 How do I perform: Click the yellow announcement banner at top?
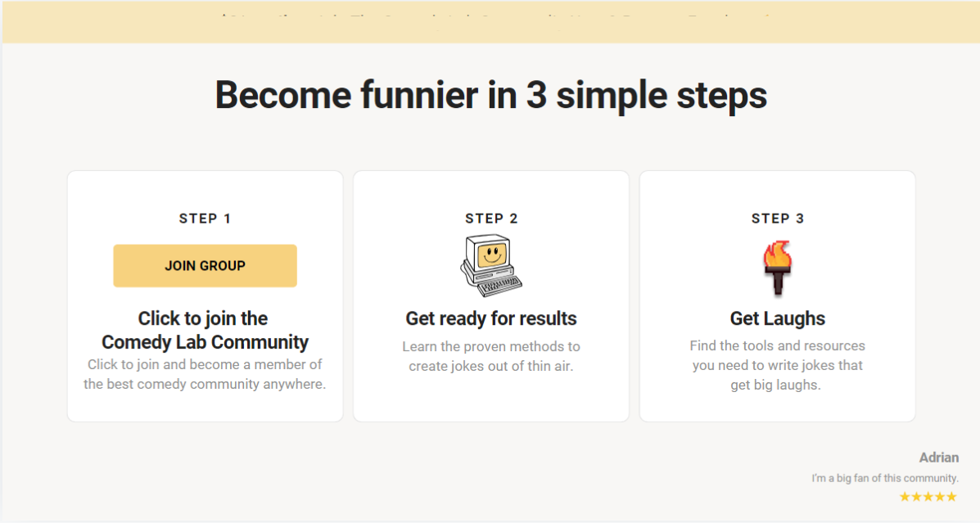coord(490,22)
